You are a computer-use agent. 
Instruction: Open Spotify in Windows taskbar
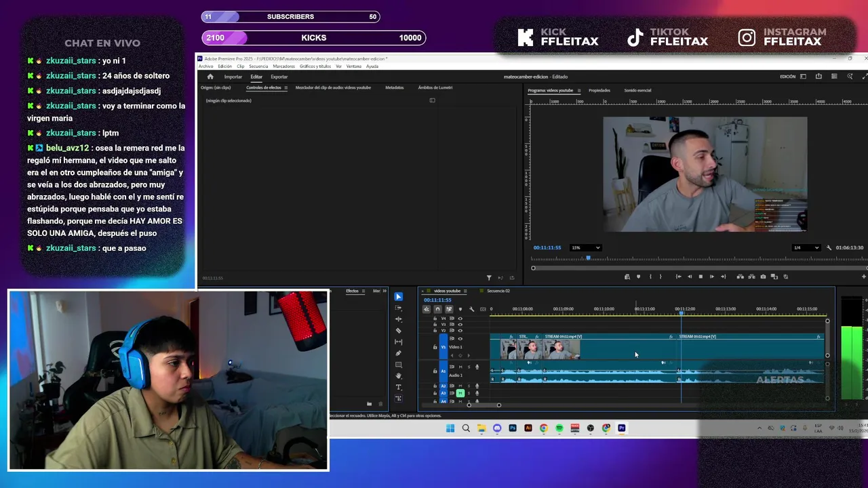(x=559, y=428)
